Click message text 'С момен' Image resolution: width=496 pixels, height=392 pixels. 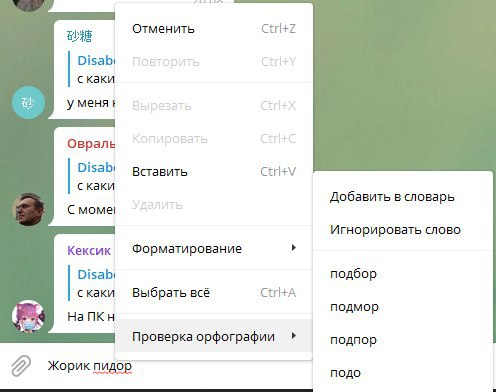pyautogui.click(x=91, y=210)
